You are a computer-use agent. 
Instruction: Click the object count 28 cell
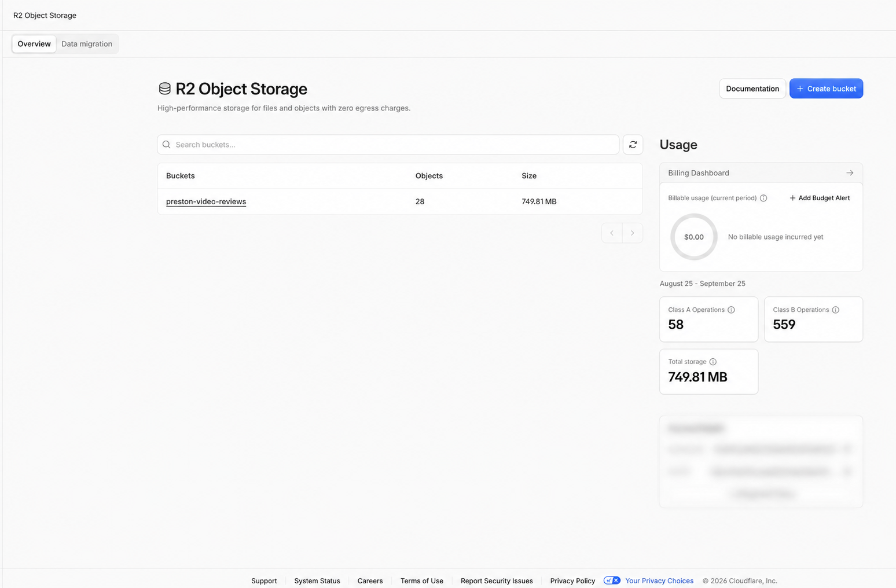pos(420,201)
